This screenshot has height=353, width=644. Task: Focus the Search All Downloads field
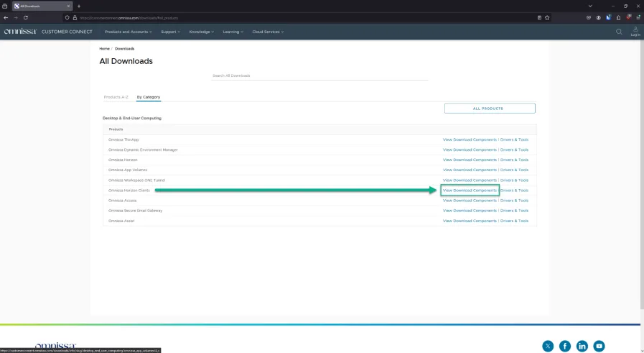(x=319, y=75)
